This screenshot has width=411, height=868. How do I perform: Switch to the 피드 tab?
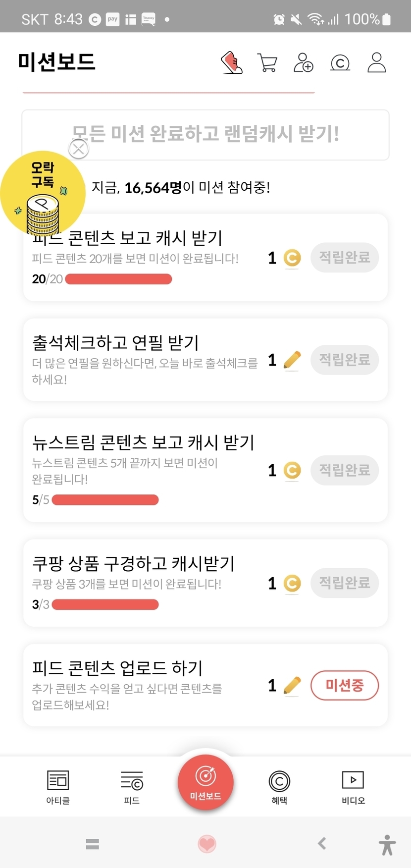pyautogui.click(x=132, y=787)
